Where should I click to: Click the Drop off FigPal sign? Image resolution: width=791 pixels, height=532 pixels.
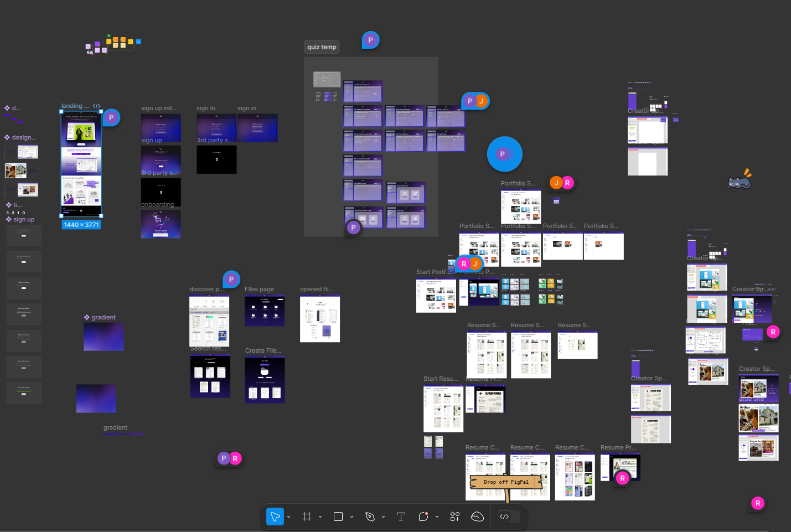click(x=506, y=482)
